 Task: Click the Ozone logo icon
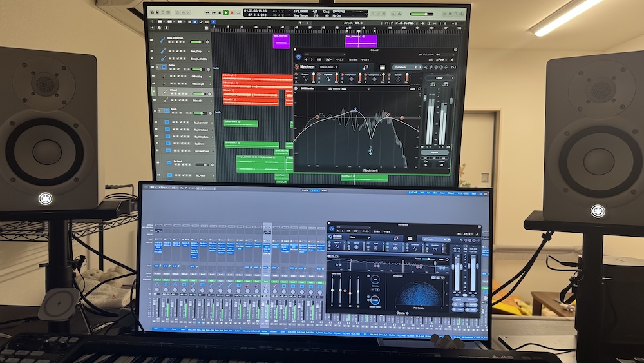tap(330, 237)
